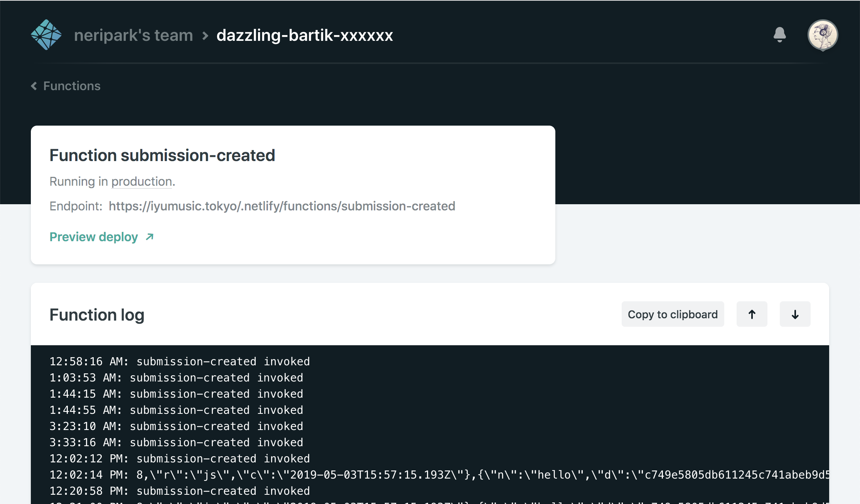This screenshot has height=504, width=860.
Task: Open the dazzling-bartik-xxxxxx site breadcrumb
Action: click(x=305, y=35)
